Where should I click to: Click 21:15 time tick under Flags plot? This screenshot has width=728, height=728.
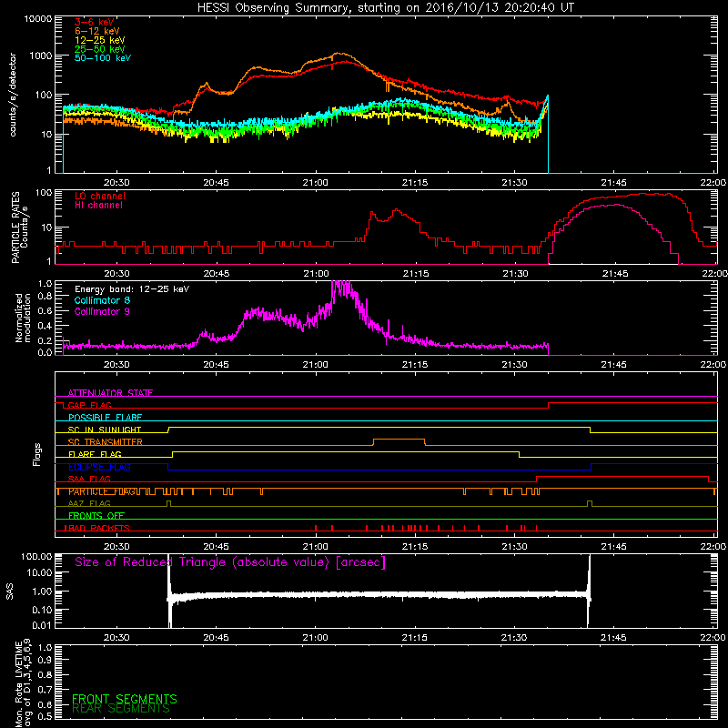415,547
